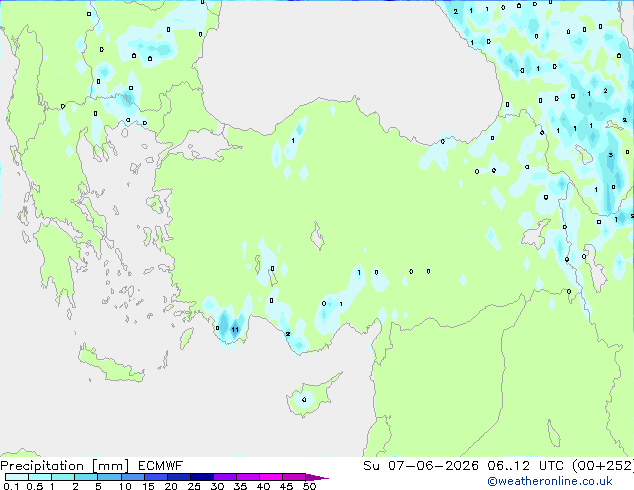Click the '25' label on the legend scale
The width and height of the screenshot is (634, 490).
pyautogui.click(x=194, y=486)
